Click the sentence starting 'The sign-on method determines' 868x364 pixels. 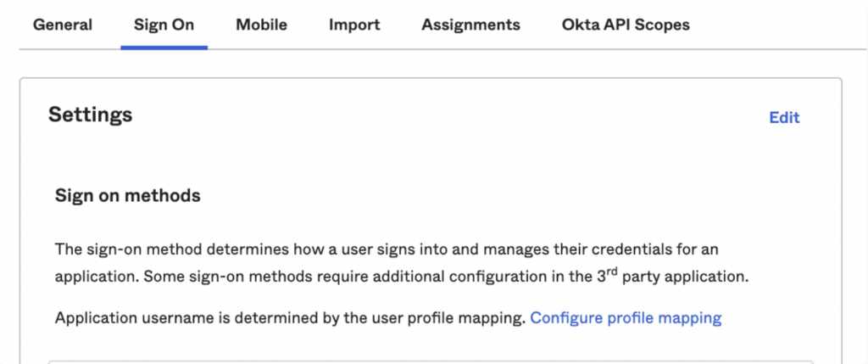tap(387, 249)
